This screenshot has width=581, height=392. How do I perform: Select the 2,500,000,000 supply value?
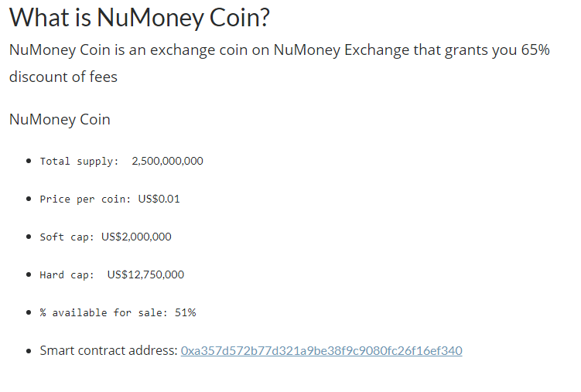pos(167,161)
